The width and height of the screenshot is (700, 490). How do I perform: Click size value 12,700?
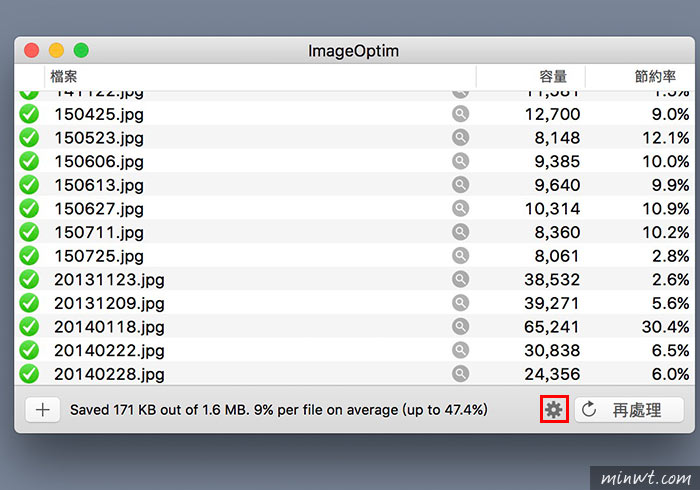552,115
